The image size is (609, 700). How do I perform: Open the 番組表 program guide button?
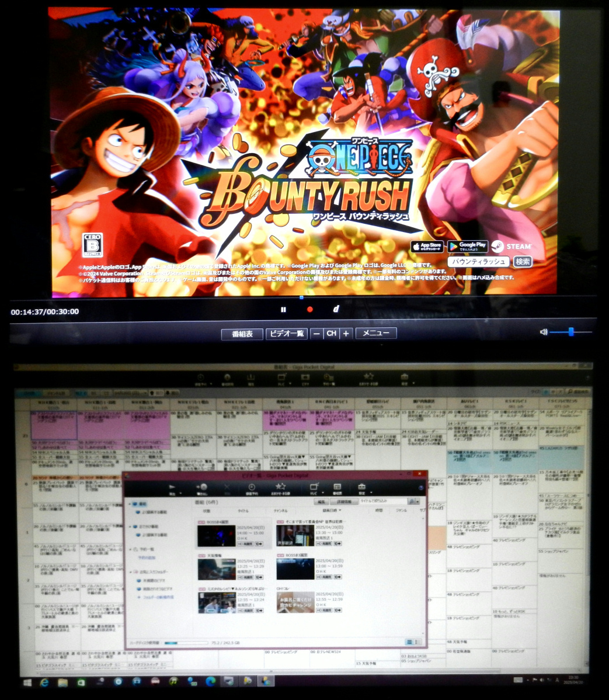[242, 334]
